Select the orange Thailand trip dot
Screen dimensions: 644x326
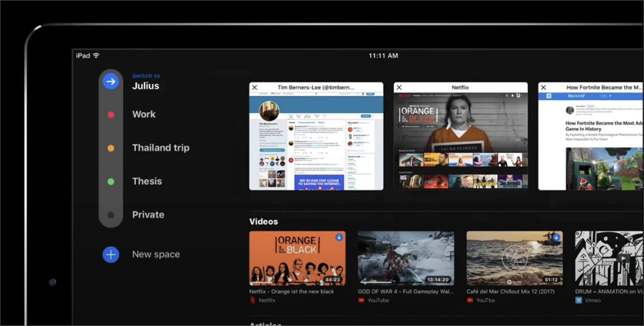point(111,148)
